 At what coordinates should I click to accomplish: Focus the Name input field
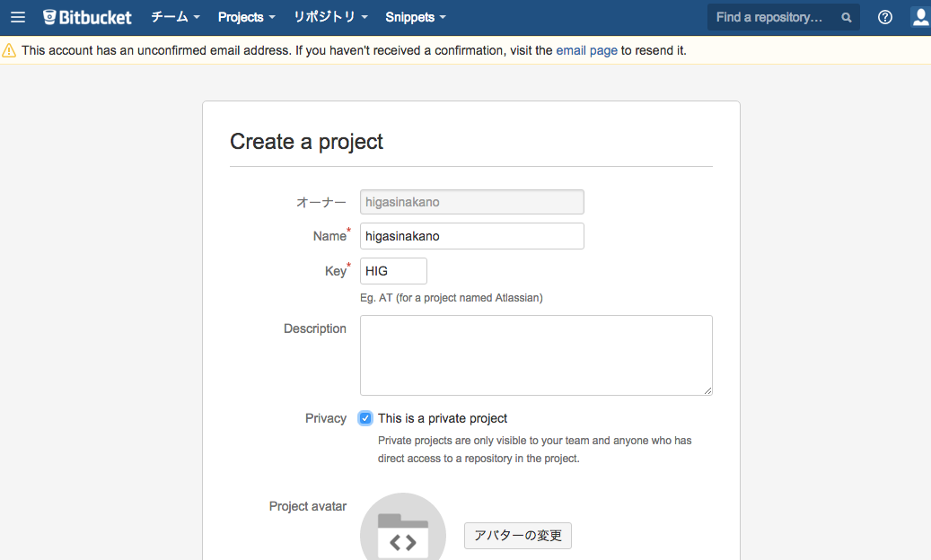point(471,235)
